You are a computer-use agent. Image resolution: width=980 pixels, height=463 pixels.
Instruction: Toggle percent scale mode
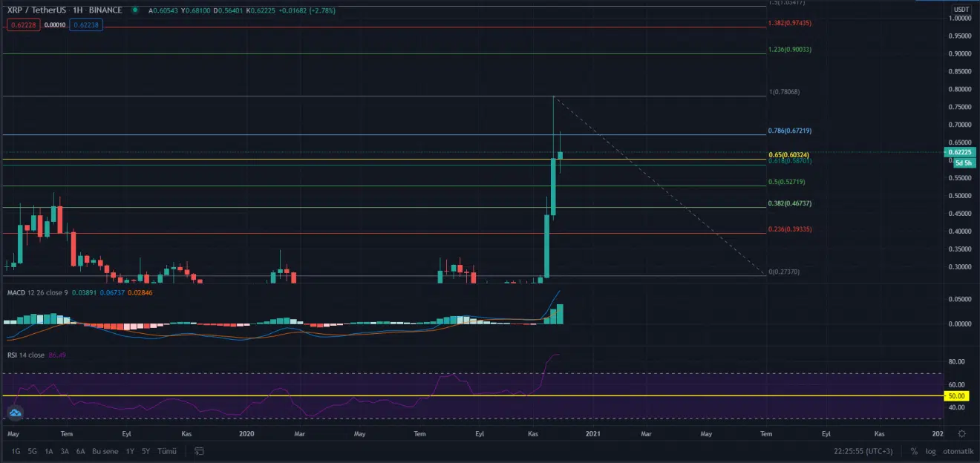[913, 451]
